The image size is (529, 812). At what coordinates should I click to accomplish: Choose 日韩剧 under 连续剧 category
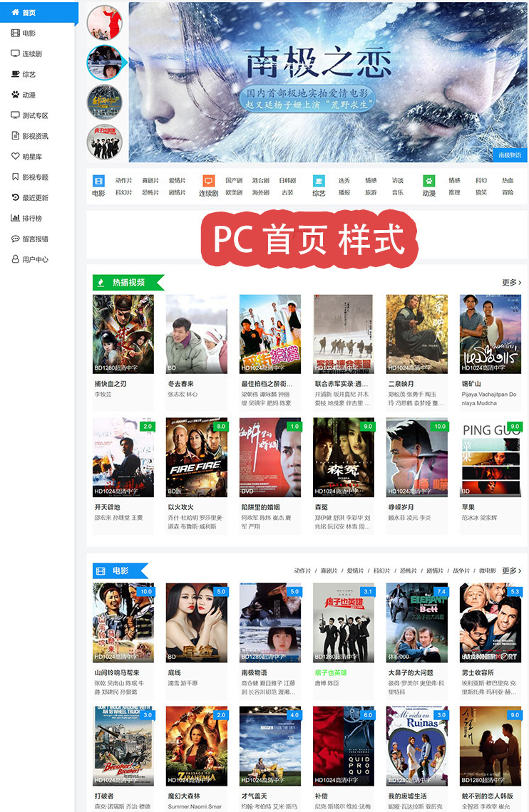287,181
